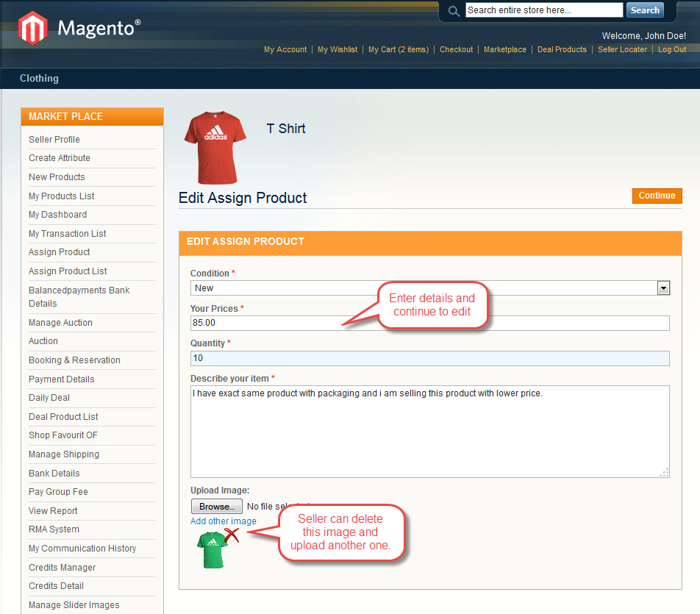
Task: Click the Quantity input field
Action: pyautogui.click(x=429, y=358)
